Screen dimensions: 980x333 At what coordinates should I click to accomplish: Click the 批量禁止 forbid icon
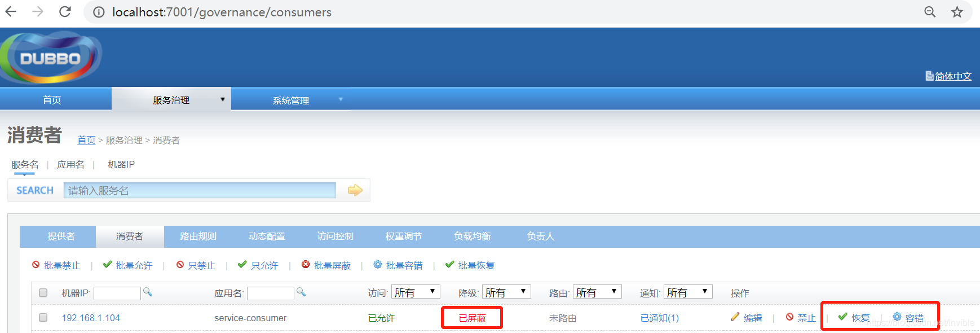coord(36,265)
